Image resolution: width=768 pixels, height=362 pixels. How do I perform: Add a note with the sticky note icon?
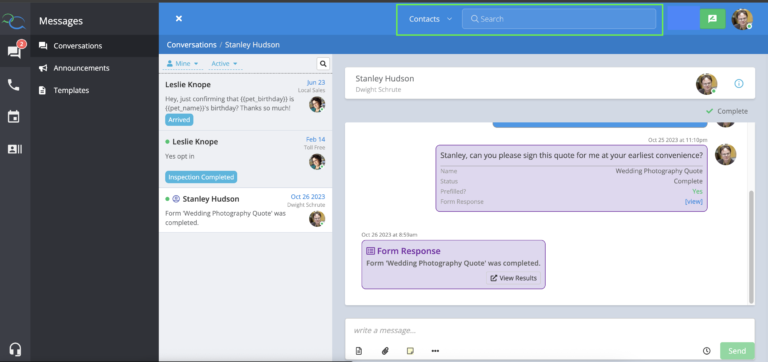click(x=410, y=351)
